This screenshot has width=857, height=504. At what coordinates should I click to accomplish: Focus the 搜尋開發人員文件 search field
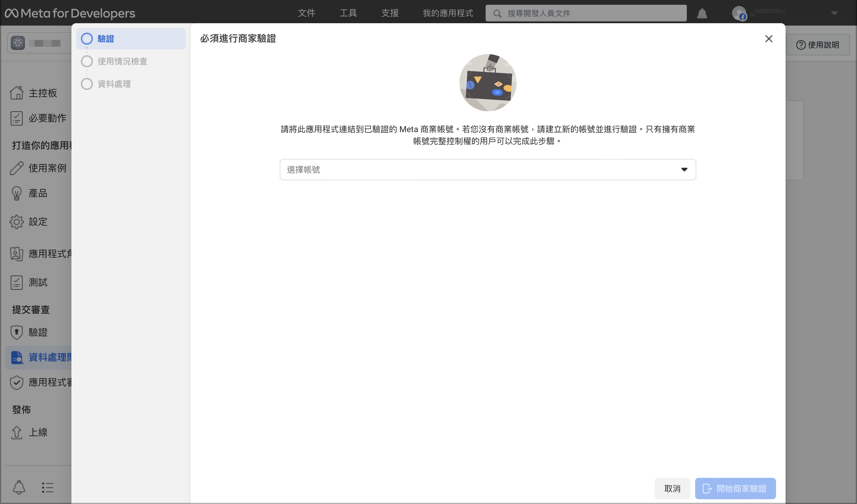click(586, 13)
